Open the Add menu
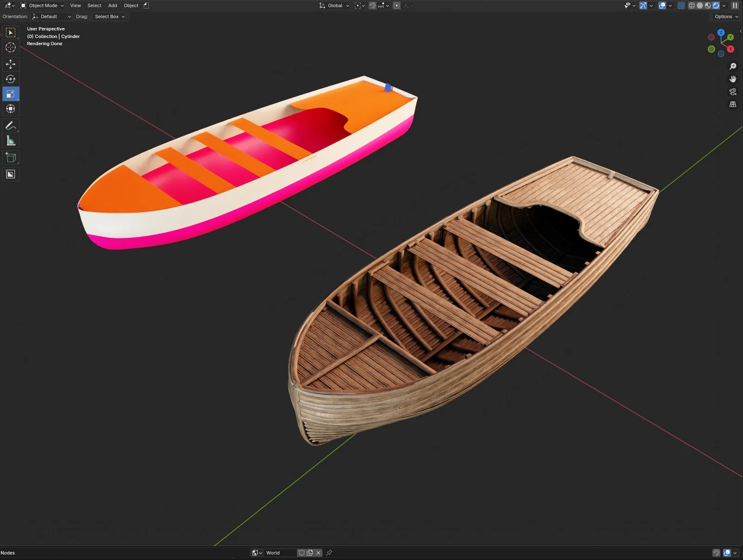 coord(112,5)
